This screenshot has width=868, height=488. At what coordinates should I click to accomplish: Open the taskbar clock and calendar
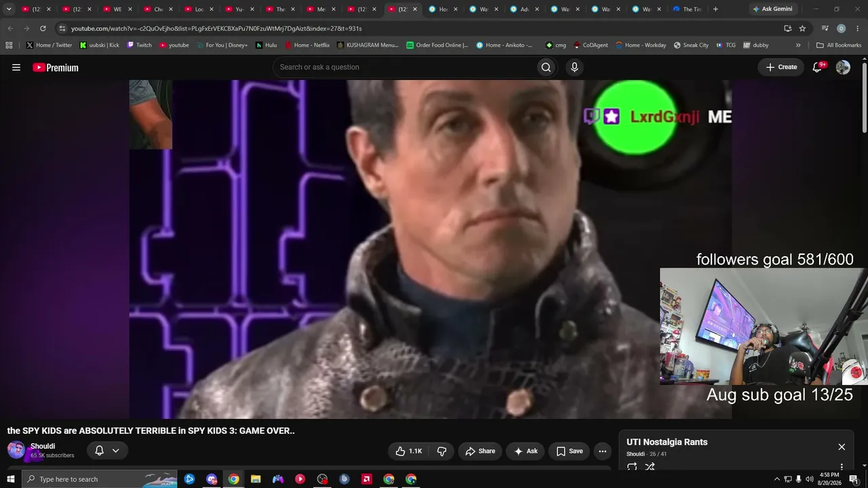[829, 479]
